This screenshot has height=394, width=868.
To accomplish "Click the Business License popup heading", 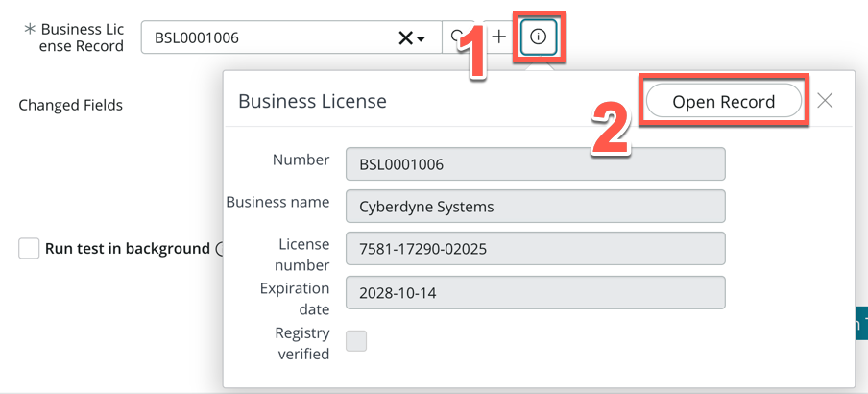I will 312,101.
